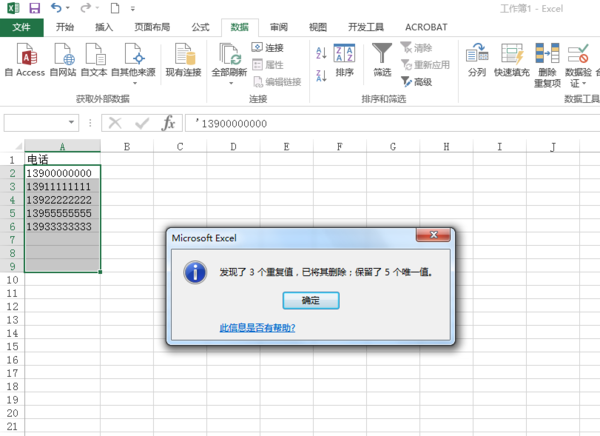The height and width of the screenshot is (436, 600).
Task: Open 高级 advanced filter
Action: click(x=416, y=82)
